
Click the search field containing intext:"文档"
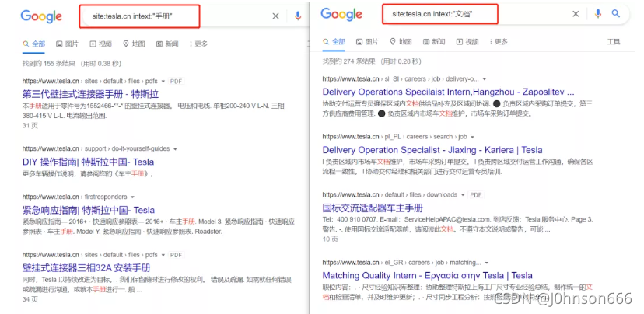(440, 14)
